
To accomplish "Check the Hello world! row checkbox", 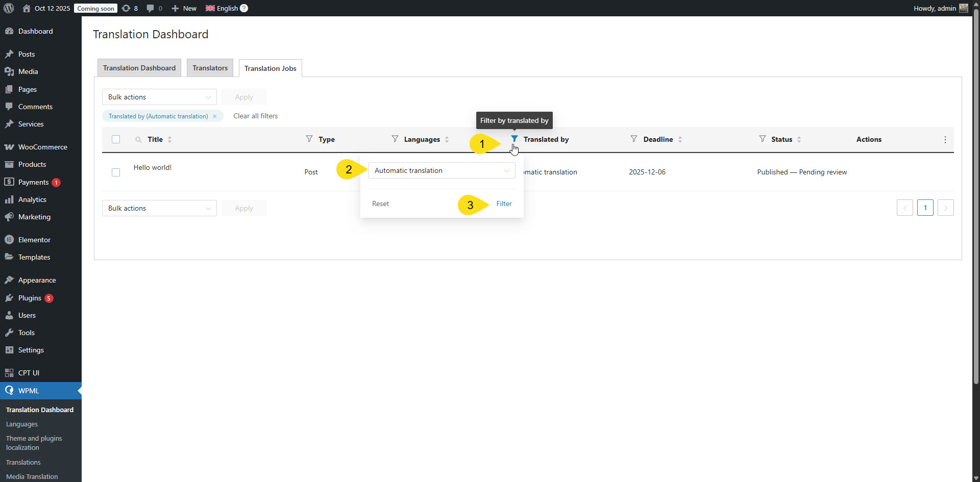I will (x=116, y=172).
